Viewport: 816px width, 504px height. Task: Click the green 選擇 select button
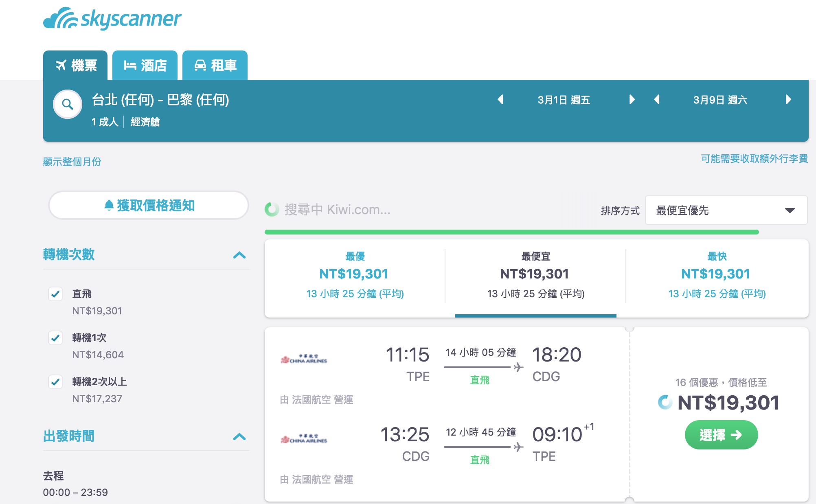pos(721,435)
